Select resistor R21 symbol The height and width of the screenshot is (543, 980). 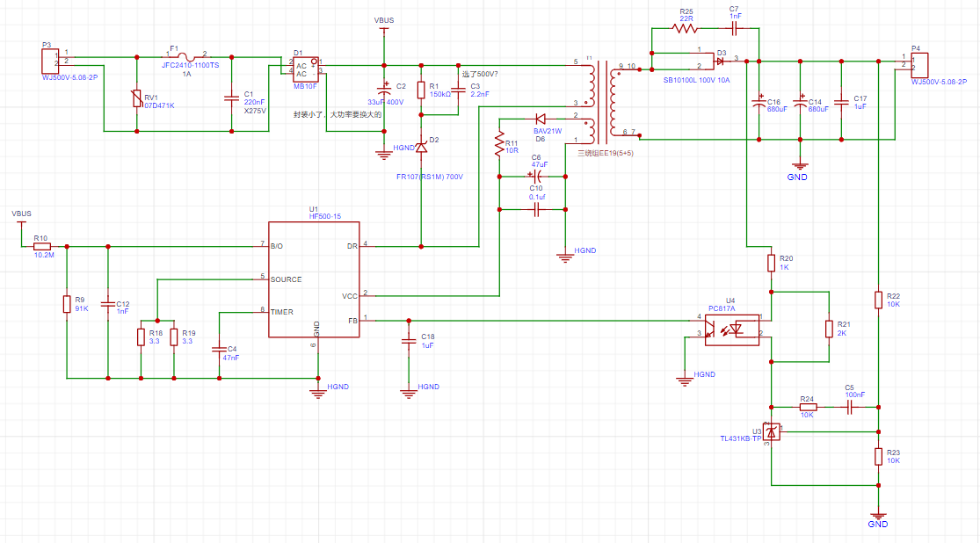829,329
